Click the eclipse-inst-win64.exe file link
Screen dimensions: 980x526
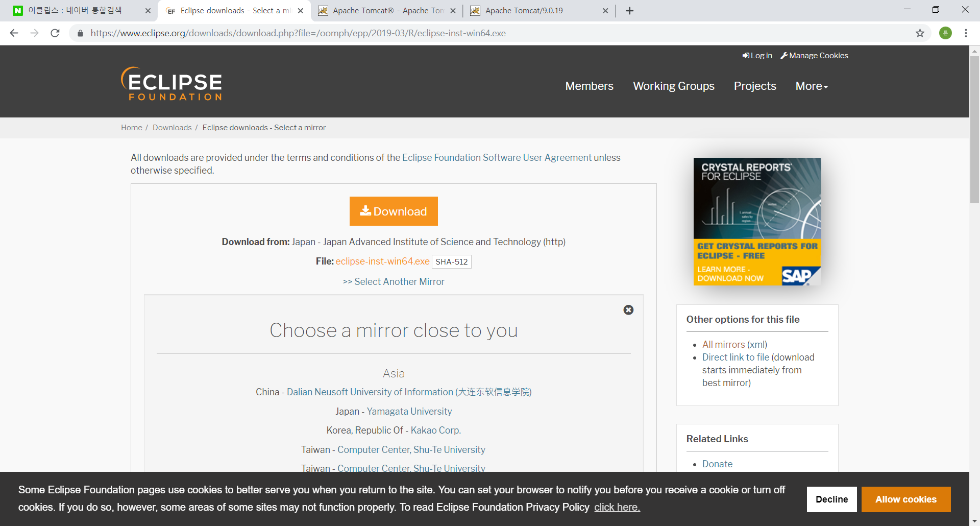[x=382, y=261]
